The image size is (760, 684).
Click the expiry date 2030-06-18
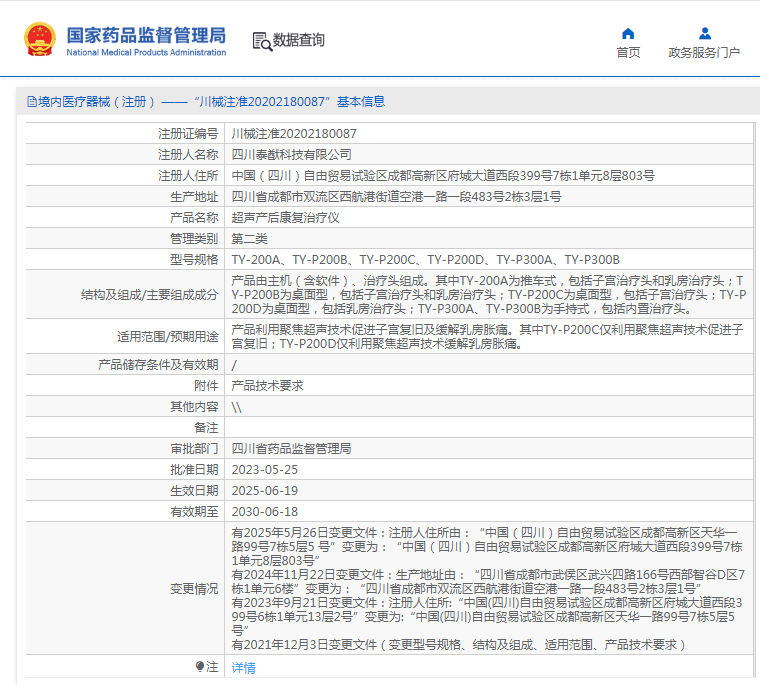pos(265,511)
